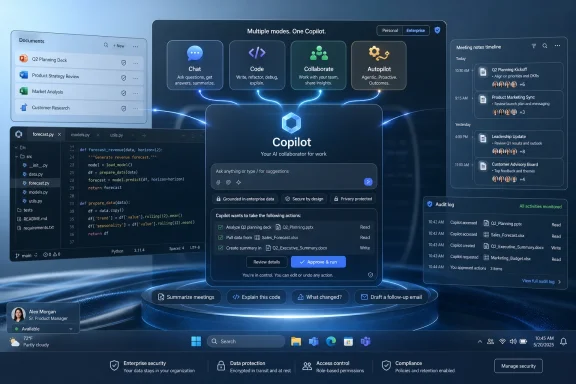Open Microsoft Edge from the taskbar
The height and width of the screenshot is (384, 576).
pyautogui.click(x=331, y=341)
